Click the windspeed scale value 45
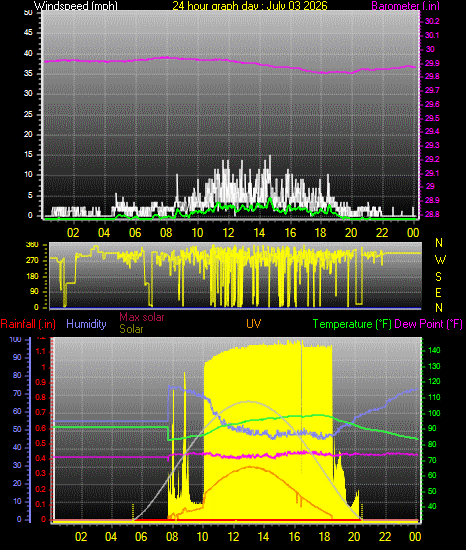Viewport: 466px width, 550px height. 28,33
